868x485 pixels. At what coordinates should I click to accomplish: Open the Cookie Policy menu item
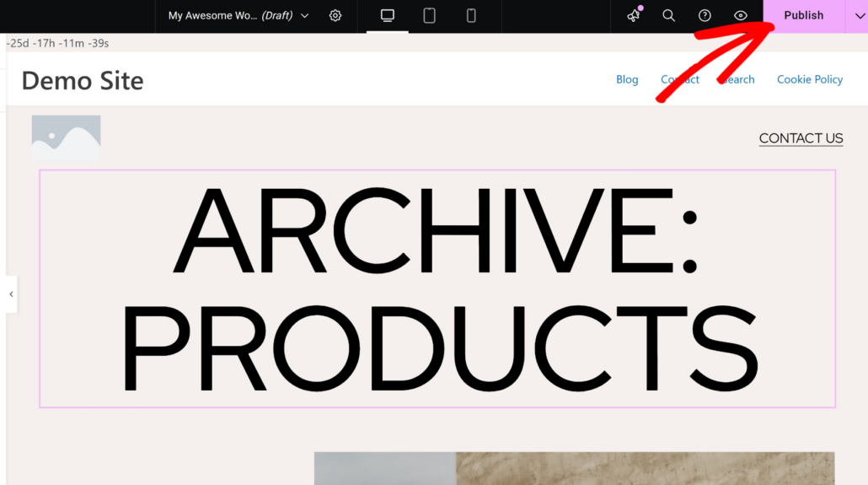point(809,79)
